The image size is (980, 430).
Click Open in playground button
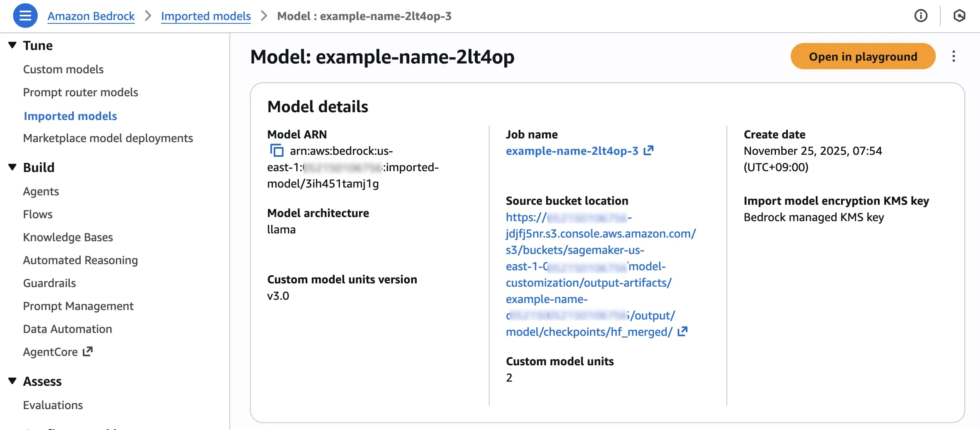coord(862,56)
